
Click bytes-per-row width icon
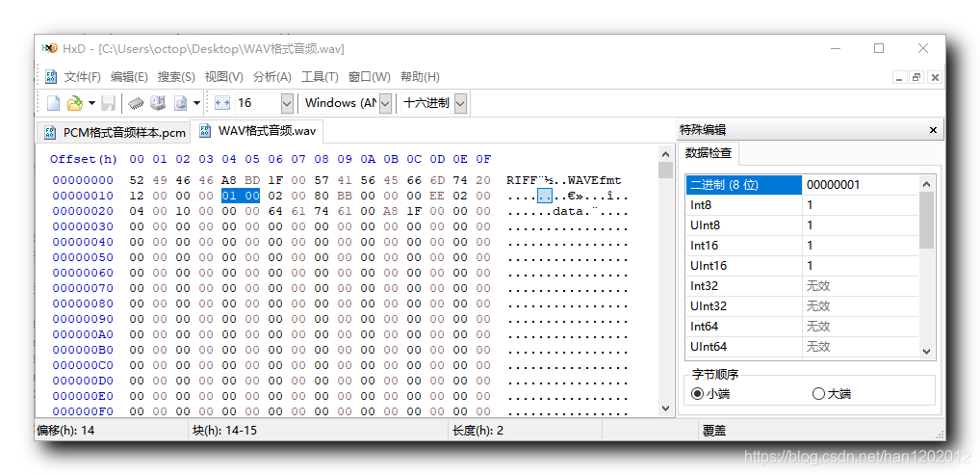click(x=222, y=103)
